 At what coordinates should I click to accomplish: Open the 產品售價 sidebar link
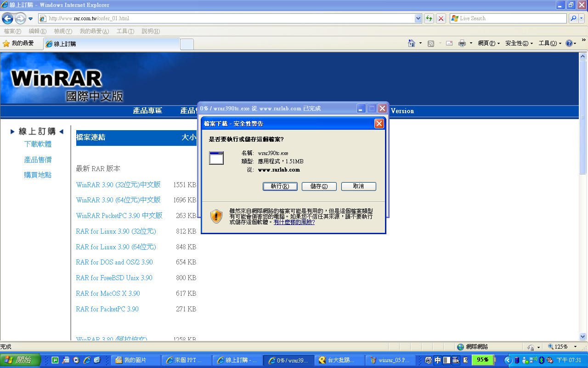(38, 160)
